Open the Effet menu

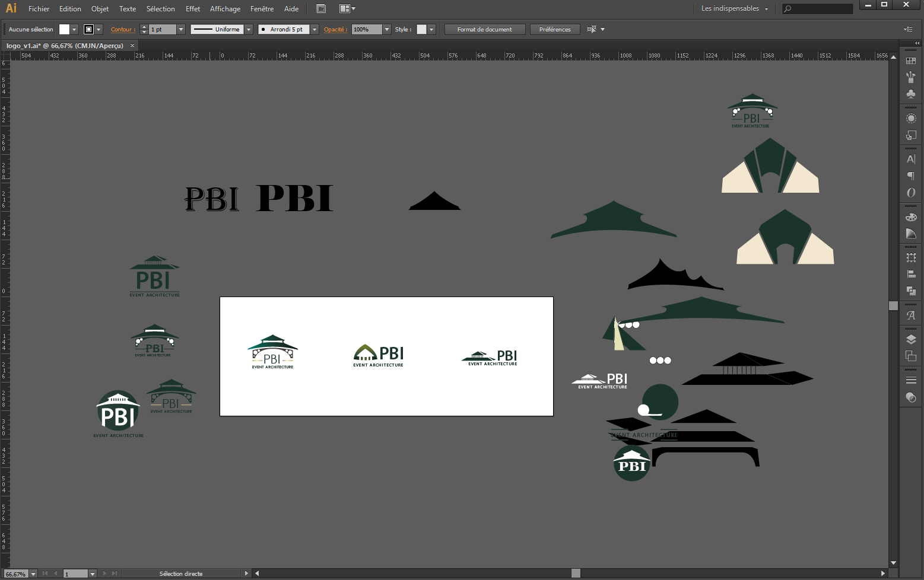pyautogui.click(x=193, y=8)
